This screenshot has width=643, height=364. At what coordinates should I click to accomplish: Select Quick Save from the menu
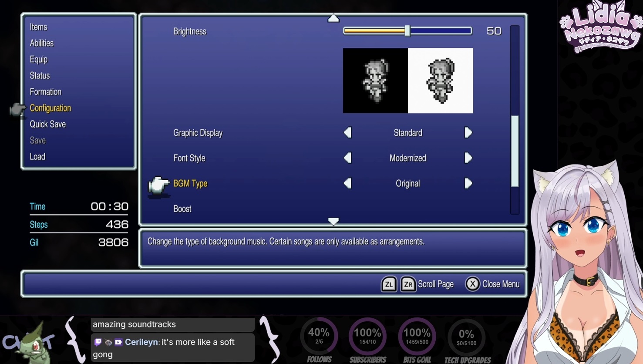(x=48, y=125)
